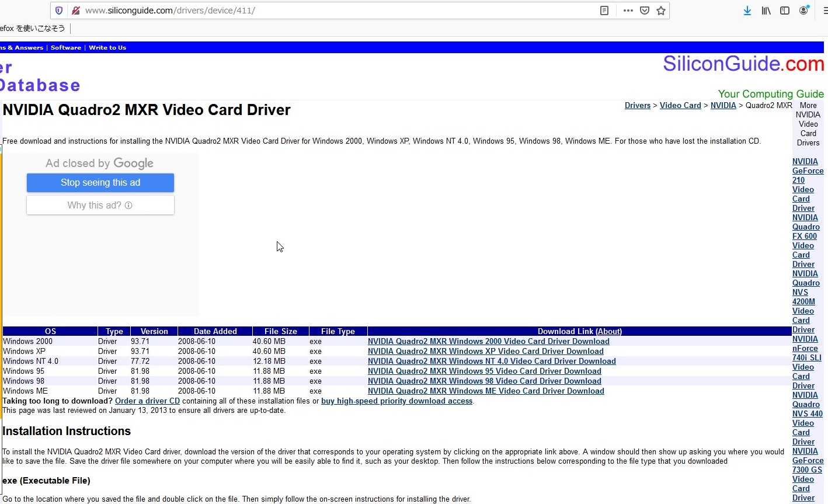Viewport: 828px width, 504px height.
Task: Click Ad closed by Google text
Action: [100, 164]
